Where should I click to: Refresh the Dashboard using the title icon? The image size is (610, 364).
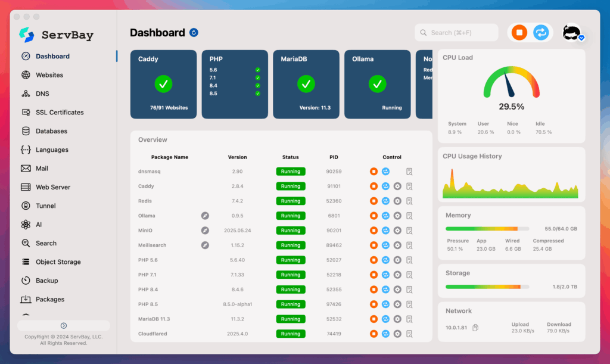(194, 33)
